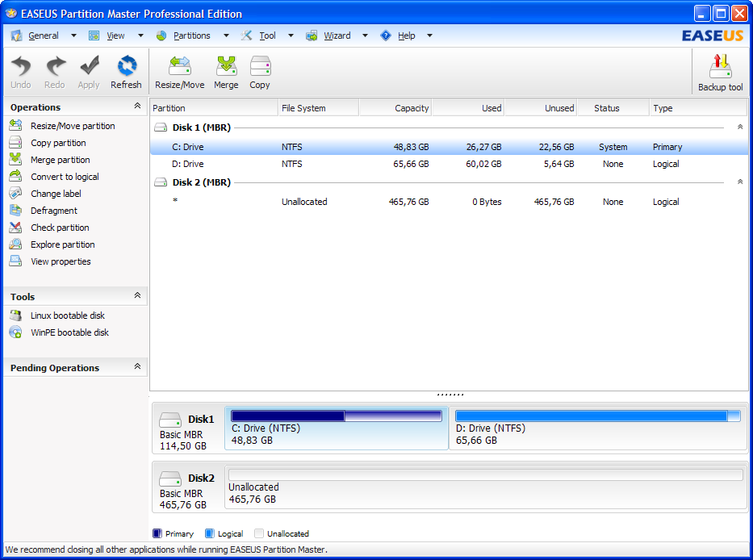The height and width of the screenshot is (560, 753).
Task: Click the WinPE bootable disk icon
Action: [15, 332]
